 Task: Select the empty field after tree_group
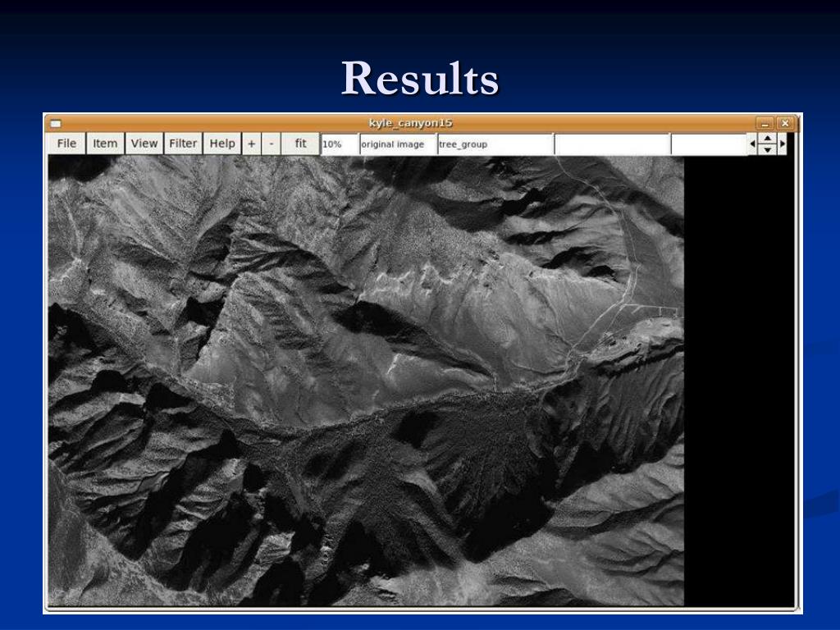(612, 144)
